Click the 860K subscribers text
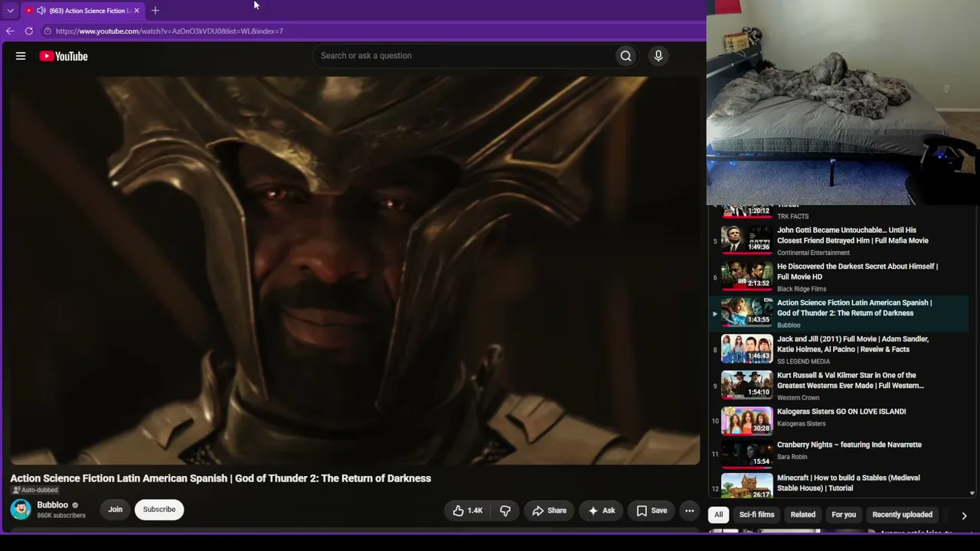 (x=61, y=516)
